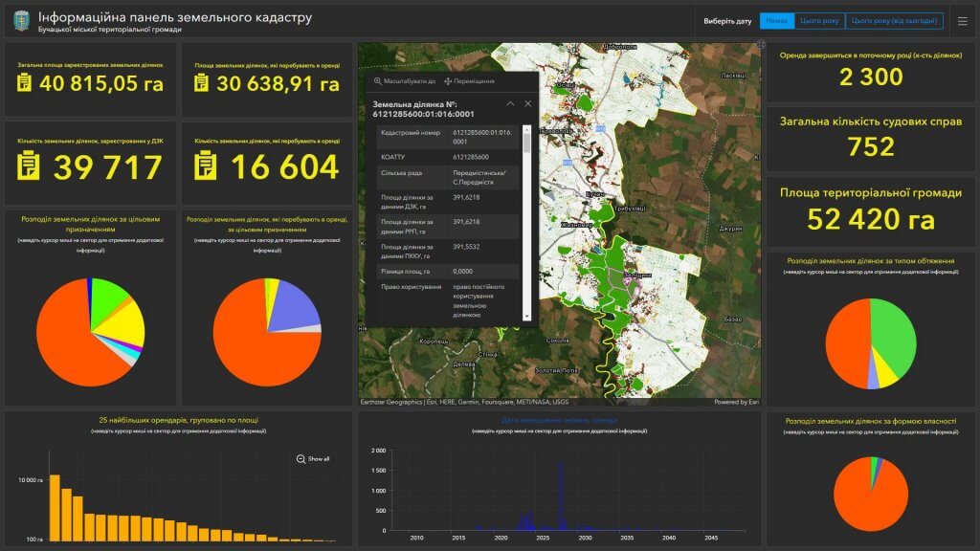Click scroll-up arrow in parcel popup

click(527, 129)
